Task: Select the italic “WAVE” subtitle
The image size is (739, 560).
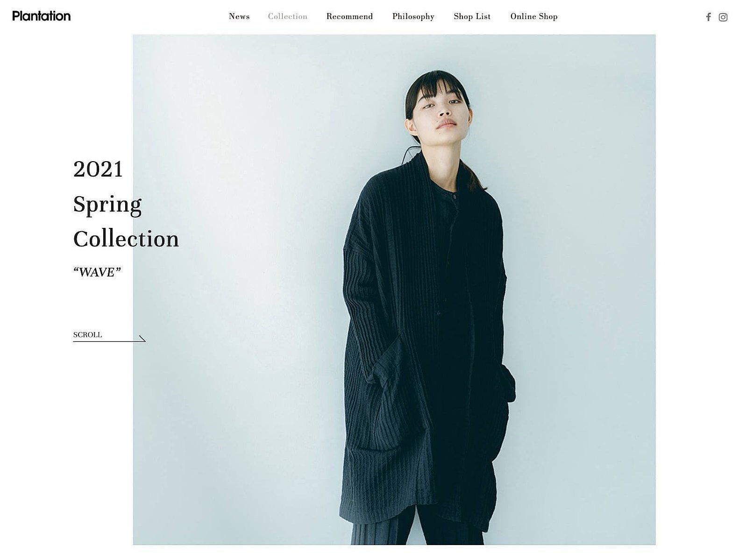Action: (x=97, y=272)
